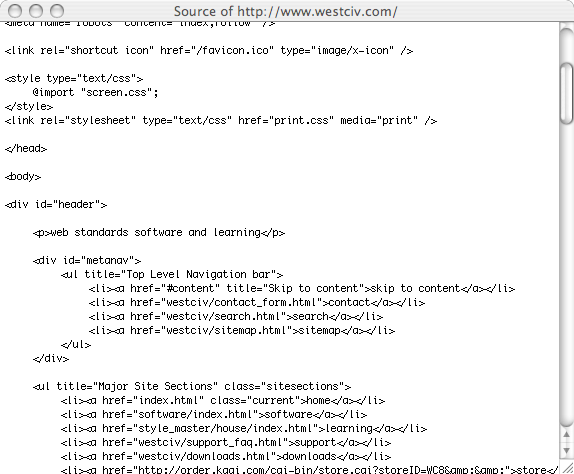Click the closing '</style>' tag
Viewport: 574px width, 474px height.
[x=29, y=107]
